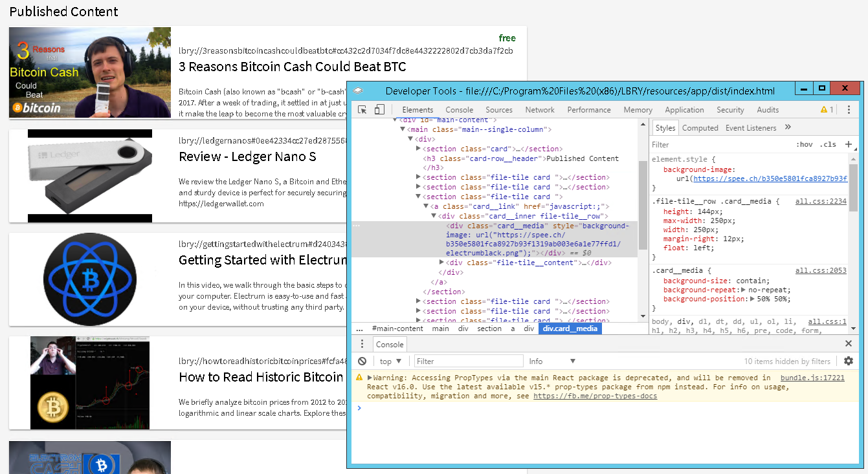The width and height of the screenshot is (868, 474).
Task: Open the Security tab
Action: click(730, 110)
